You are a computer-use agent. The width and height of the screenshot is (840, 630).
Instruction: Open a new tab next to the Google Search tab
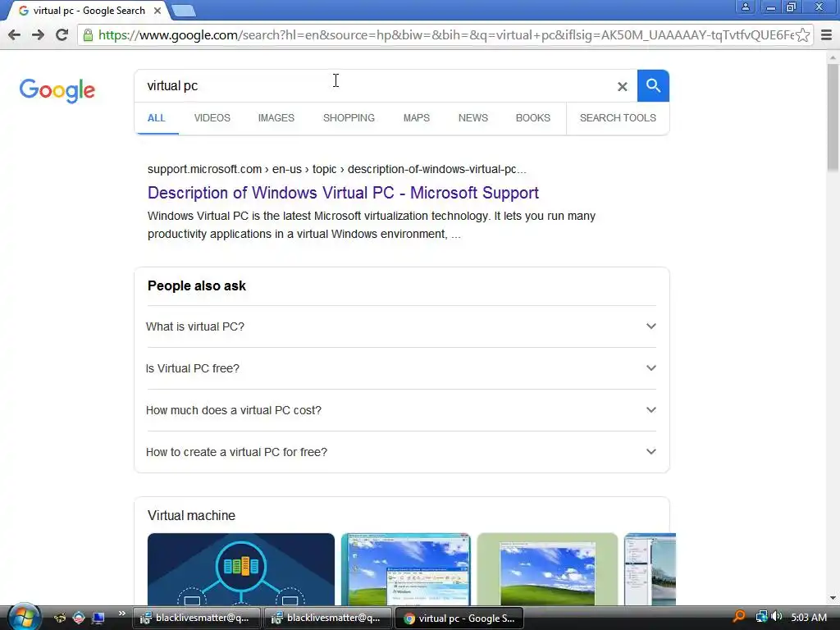[x=185, y=10]
